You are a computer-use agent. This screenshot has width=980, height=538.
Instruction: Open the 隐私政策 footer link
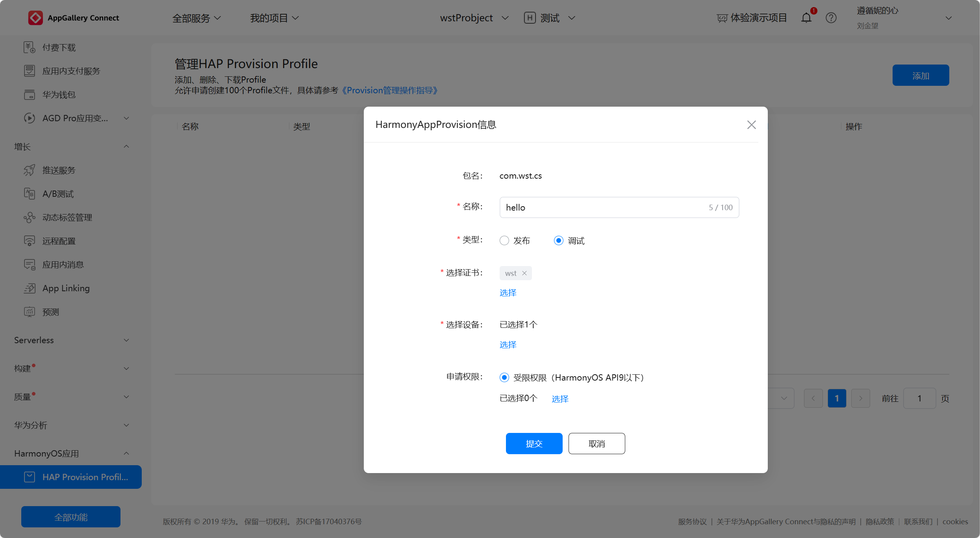(880, 521)
